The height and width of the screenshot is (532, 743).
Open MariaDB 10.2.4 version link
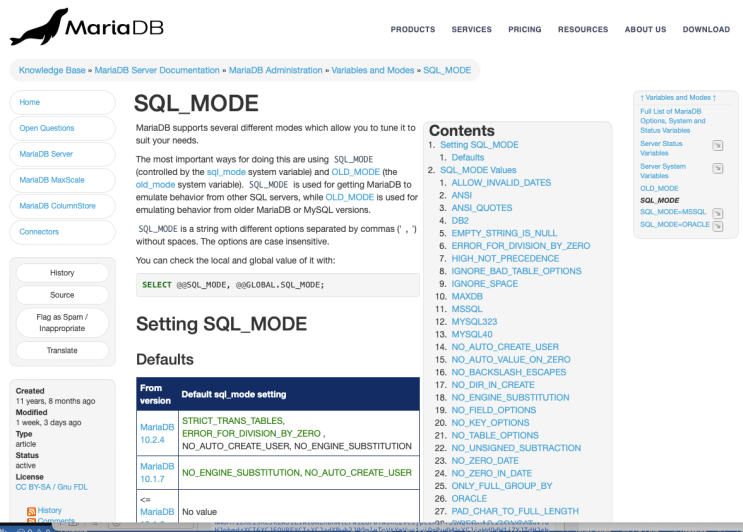pos(157,433)
